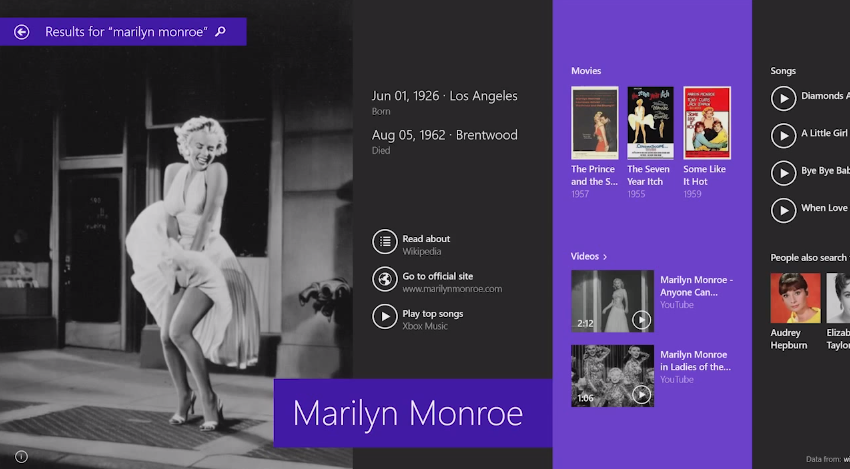The height and width of the screenshot is (469, 850).
Task: Click the search results text field
Action: pyautogui.click(x=126, y=32)
